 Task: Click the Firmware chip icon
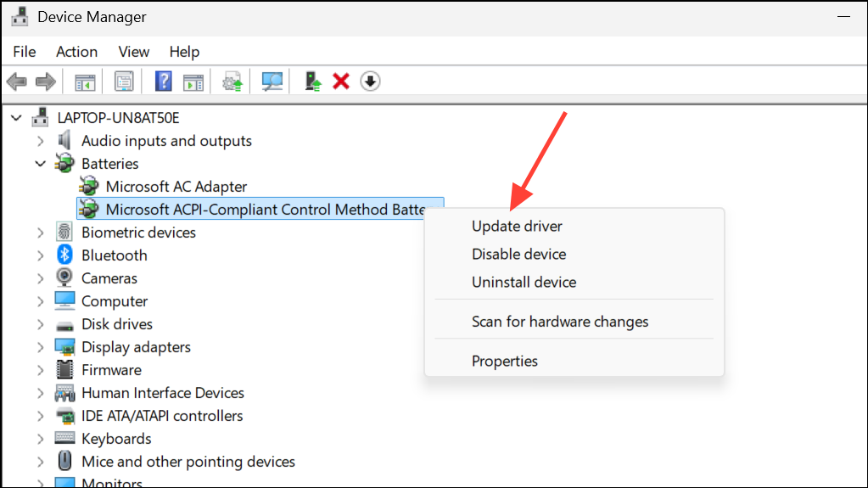(x=64, y=369)
